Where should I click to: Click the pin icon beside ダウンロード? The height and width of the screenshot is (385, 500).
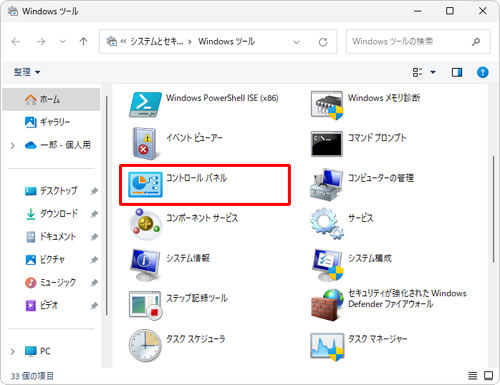(x=94, y=214)
